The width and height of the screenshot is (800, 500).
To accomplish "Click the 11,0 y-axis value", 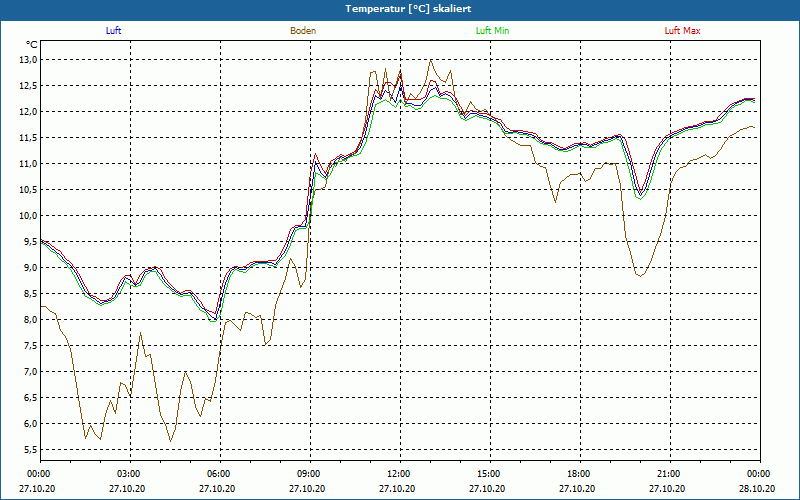I will (29, 164).
